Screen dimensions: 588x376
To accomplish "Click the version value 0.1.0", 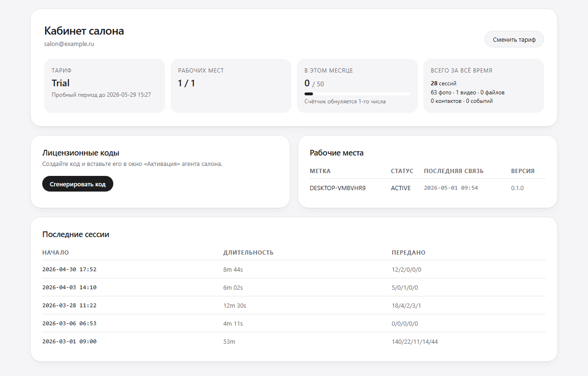I will (517, 188).
